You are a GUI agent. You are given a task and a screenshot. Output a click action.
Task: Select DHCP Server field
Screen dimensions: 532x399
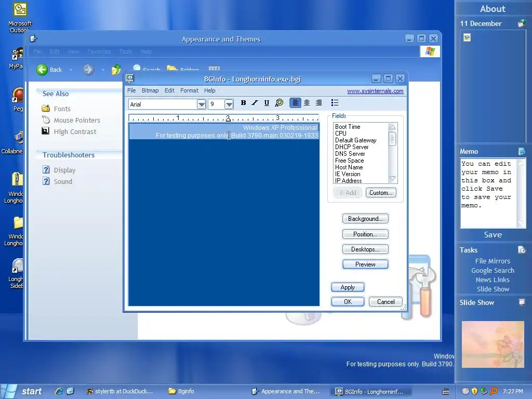click(x=352, y=147)
